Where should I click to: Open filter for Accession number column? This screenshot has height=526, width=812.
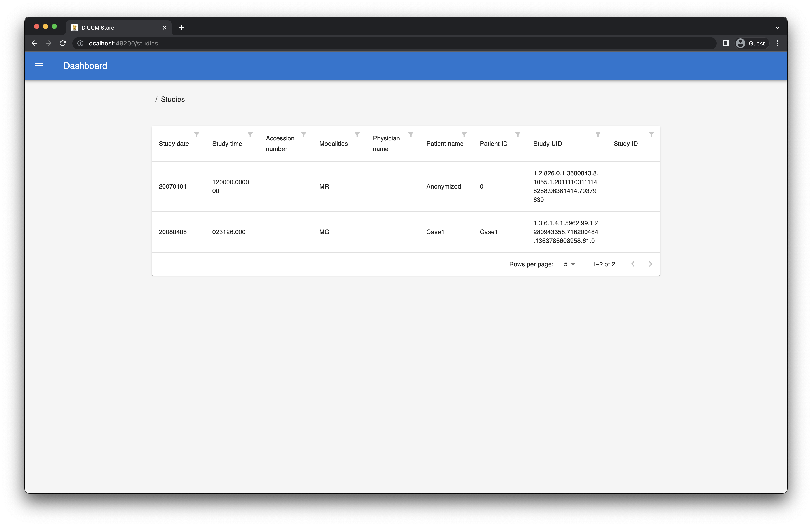tap(304, 134)
